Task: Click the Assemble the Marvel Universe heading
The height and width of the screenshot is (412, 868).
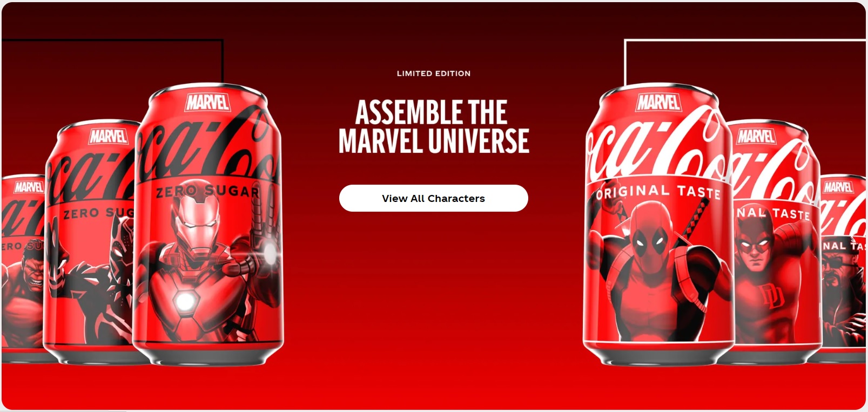Action: click(433, 127)
